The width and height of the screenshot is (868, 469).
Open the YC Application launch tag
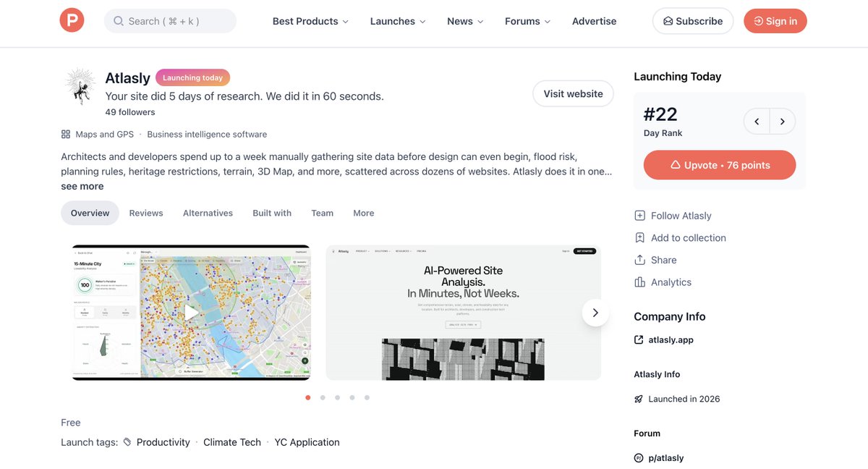click(307, 442)
